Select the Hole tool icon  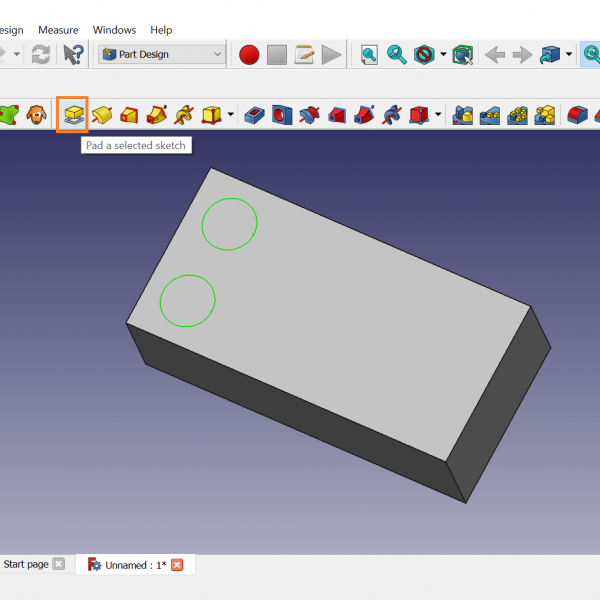282,115
